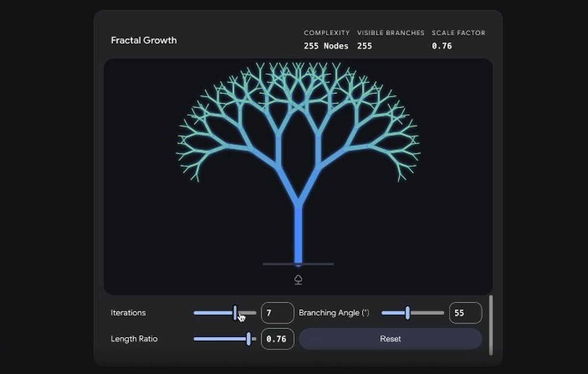Click the fractal tree's thick blue trunk
The width and height of the screenshot is (588, 374).
coord(298,235)
